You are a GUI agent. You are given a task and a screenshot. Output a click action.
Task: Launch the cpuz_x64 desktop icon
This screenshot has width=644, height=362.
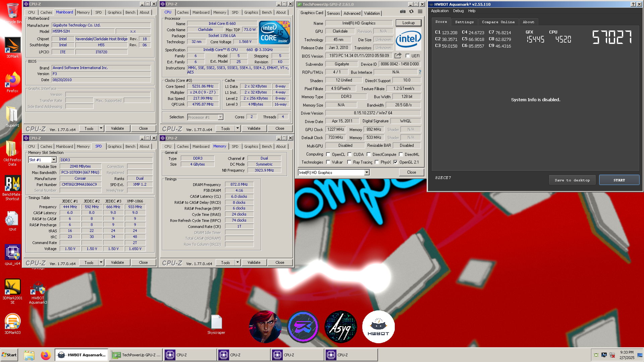pyautogui.click(x=12, y=254)
